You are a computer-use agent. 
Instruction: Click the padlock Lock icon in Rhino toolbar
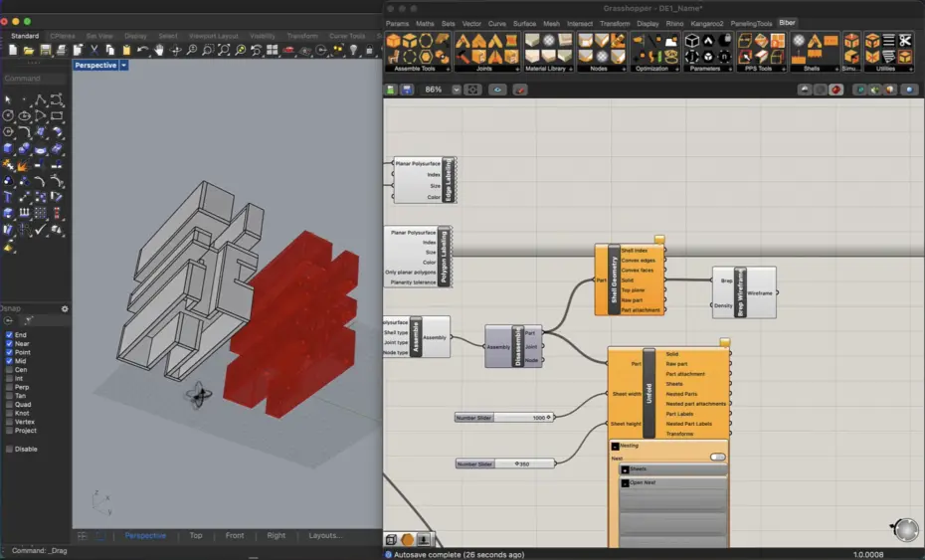click(369, 51)
